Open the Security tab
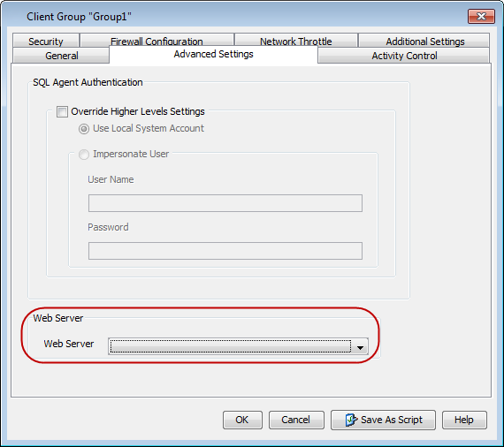The image size is (504, 447). point(46,41)
